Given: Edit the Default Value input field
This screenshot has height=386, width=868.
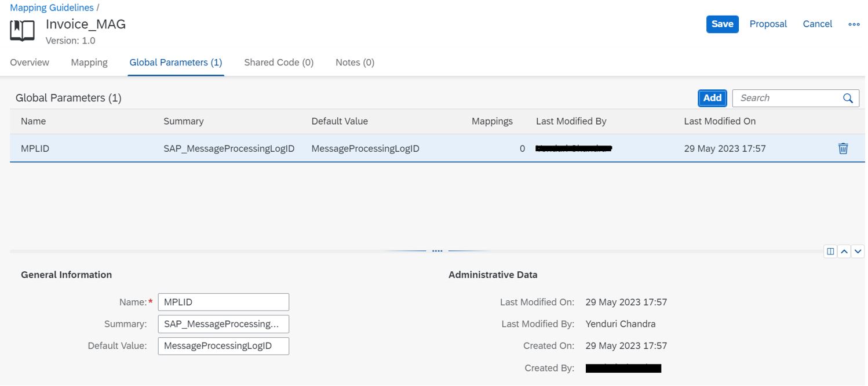Looking at the screenshot, I should click(223, 345).
